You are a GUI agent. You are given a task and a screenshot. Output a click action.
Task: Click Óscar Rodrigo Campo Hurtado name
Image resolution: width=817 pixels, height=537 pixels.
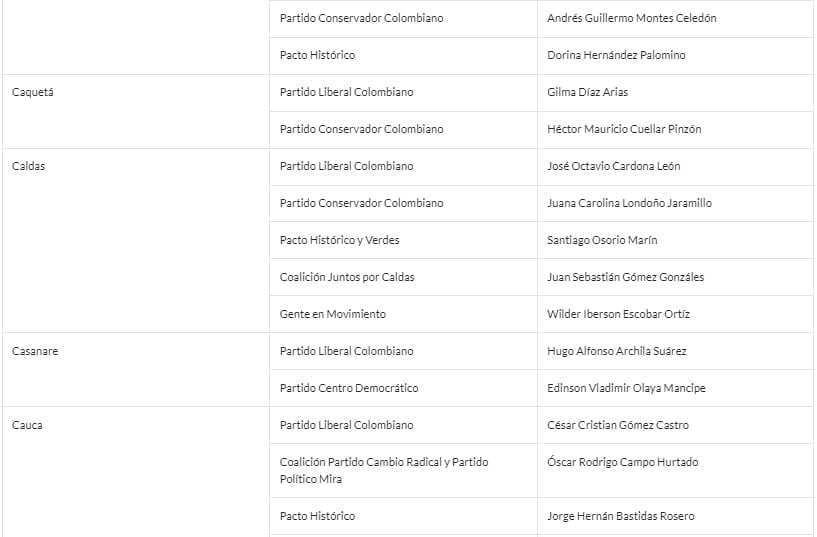(622, 462)
